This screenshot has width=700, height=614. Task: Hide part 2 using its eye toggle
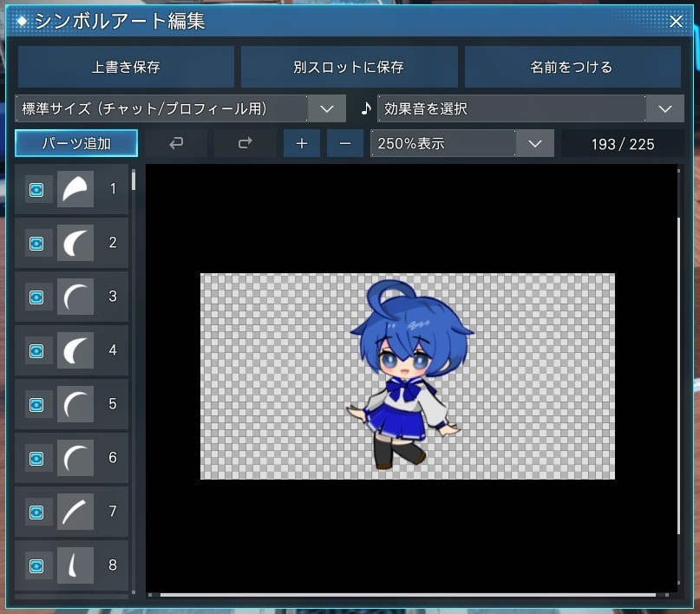click(x=36, y=244)
